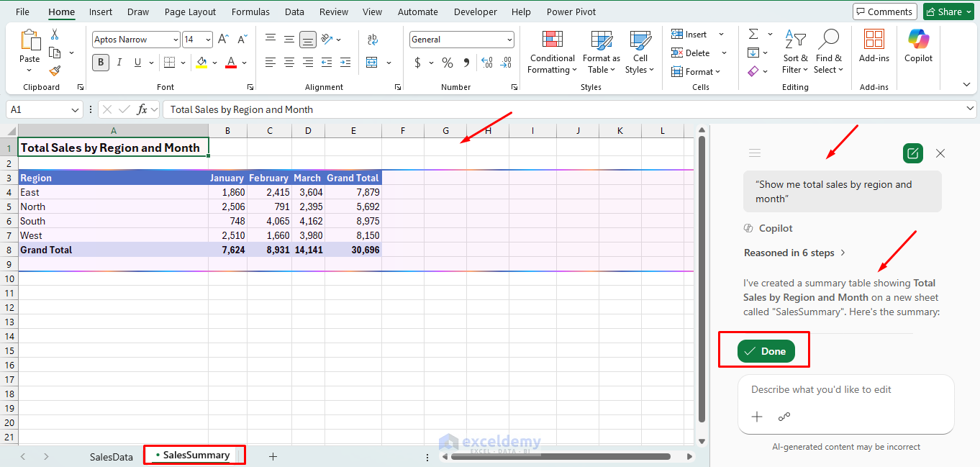This screenshot has width=980, height=467.
Task: Switch to the Insert ribbon tab
Action: coord(101,12)
